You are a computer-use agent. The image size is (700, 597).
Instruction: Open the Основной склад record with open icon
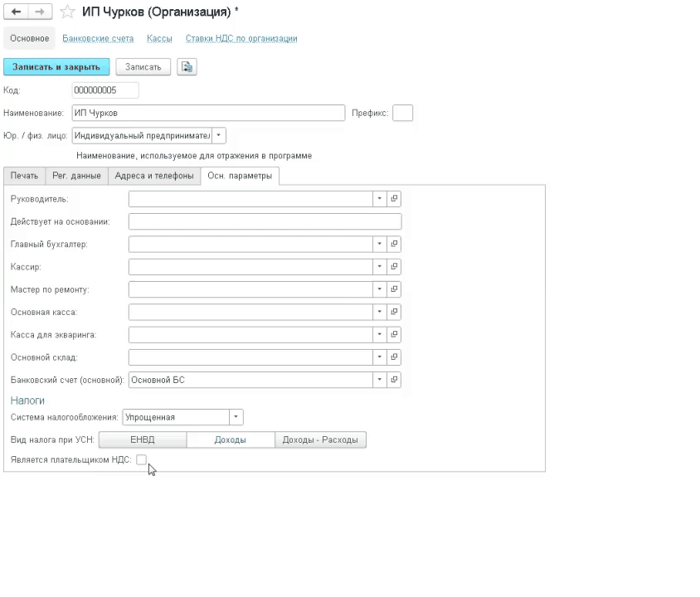(x=395, y=357)
